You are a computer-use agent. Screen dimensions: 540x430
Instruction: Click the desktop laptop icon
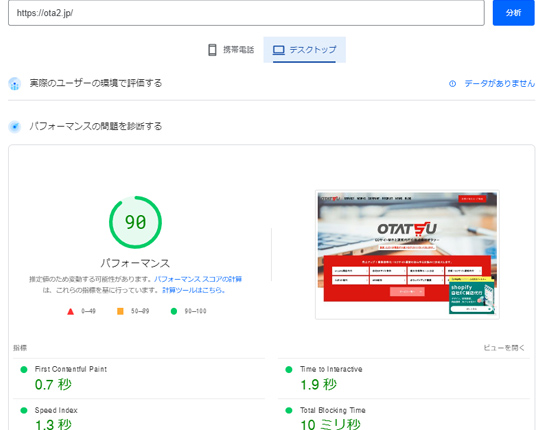279,50
